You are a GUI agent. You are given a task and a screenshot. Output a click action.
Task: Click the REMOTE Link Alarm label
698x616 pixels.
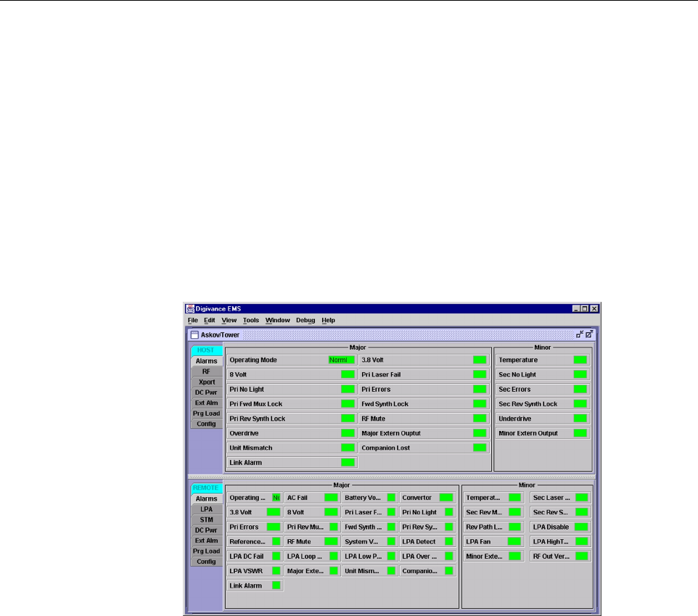point(246,586)
